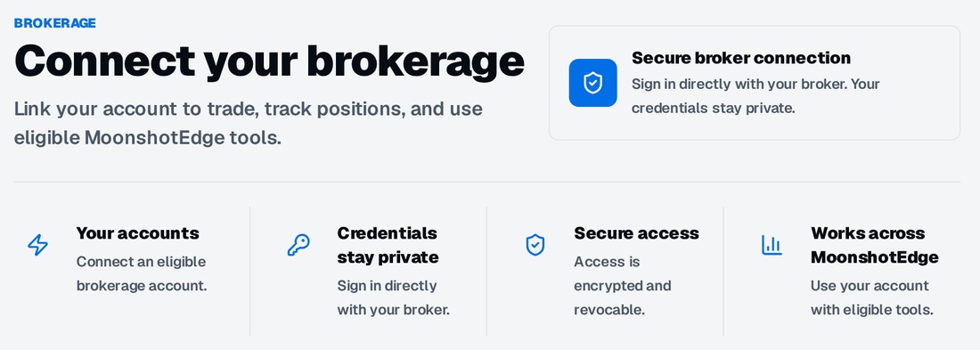Click 'Connect an eligible brokerage account' text
Image resolution: width=980 pixels, height=350 pixels.
pyautogui.click(x=142, y=273)
